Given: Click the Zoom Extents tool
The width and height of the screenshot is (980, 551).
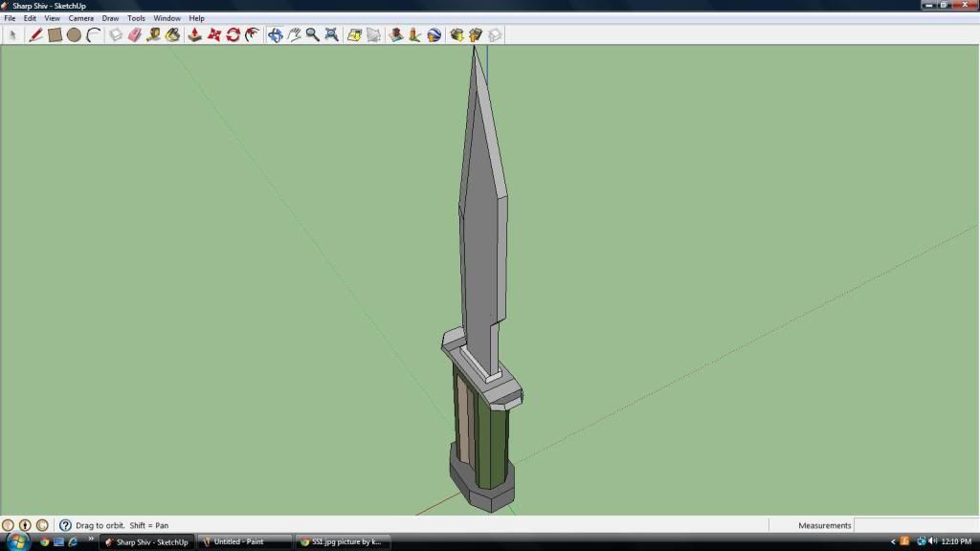Looking at the screenshot, I should coord(331,34).
